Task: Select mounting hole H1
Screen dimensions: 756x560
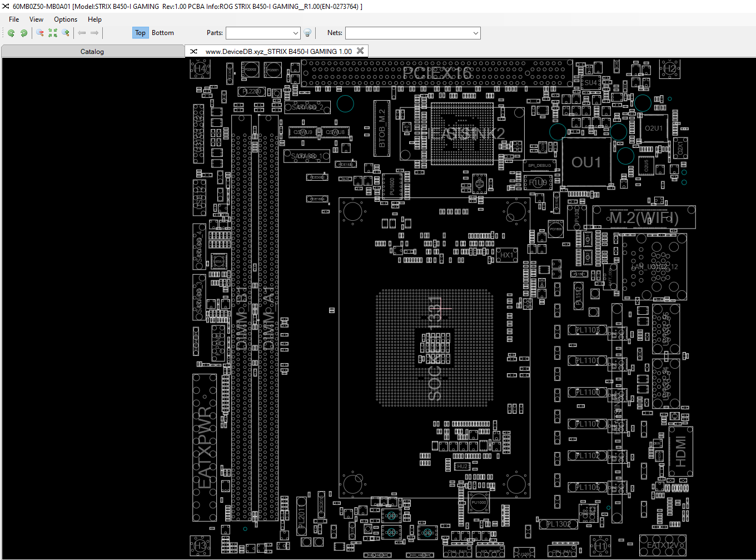Action: [600, 546]
